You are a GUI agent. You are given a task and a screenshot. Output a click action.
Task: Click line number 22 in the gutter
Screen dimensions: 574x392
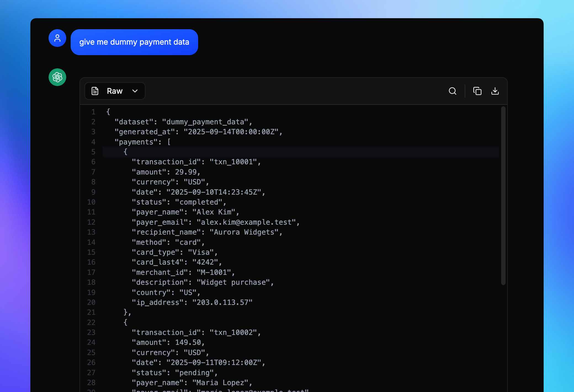pyautogui.click(x=91, y=322)
